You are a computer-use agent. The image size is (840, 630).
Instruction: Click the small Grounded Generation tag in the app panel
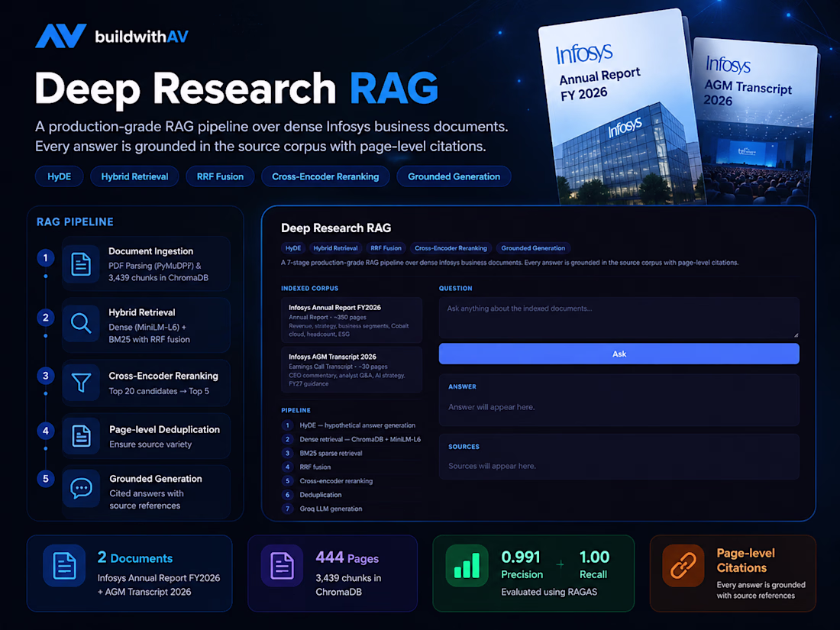point(533,248)
